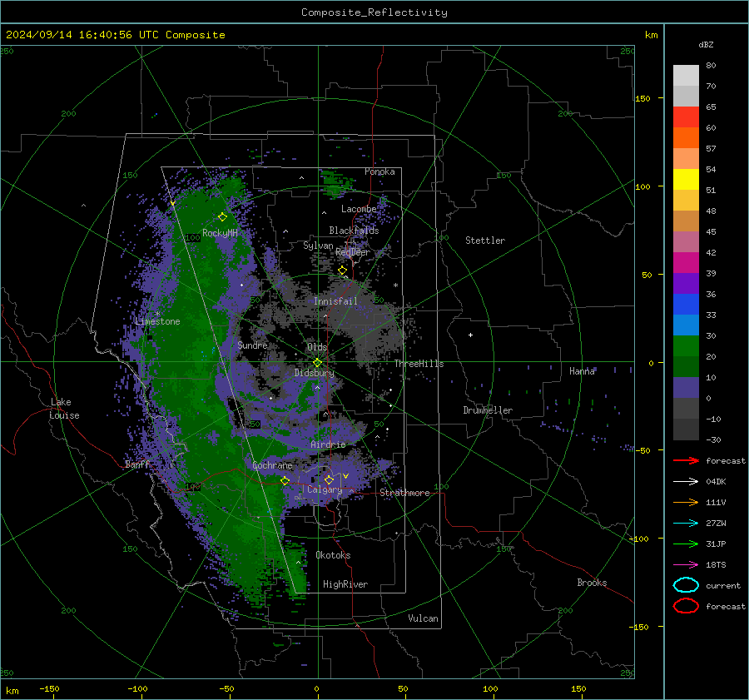Click the Cochrane city label
The height and width of the screenshot is (700, 749).
point(272,465)
